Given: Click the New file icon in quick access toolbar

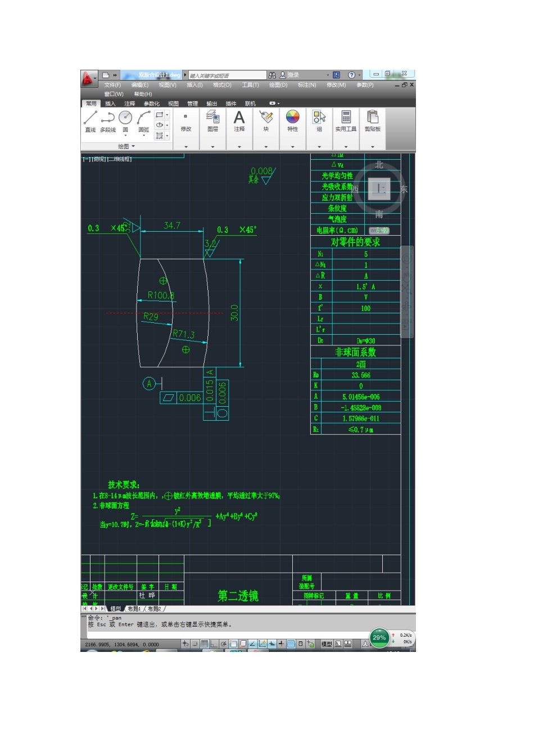Looking at the screenshot, I should pyautogui.click(x=106, y=75).
